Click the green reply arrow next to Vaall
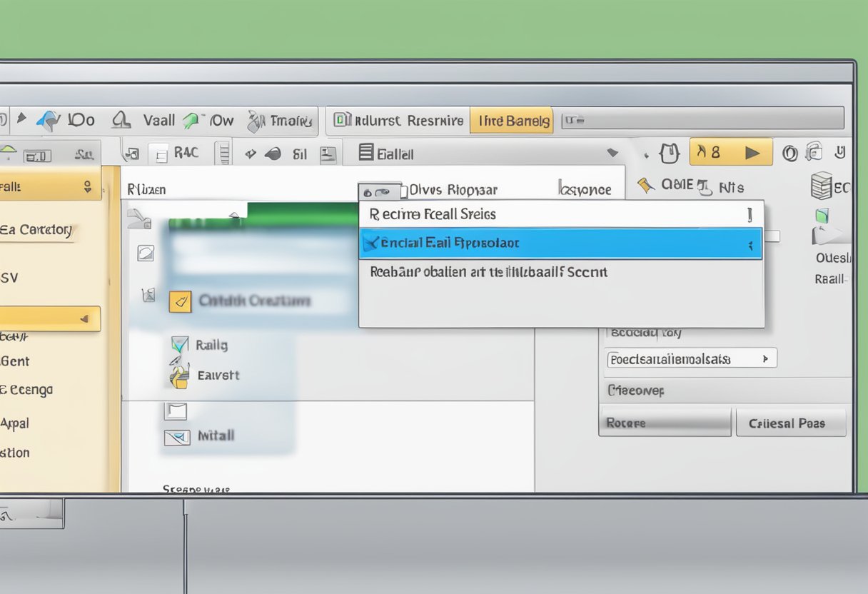 pyautogui.click(x=191, y=120)
